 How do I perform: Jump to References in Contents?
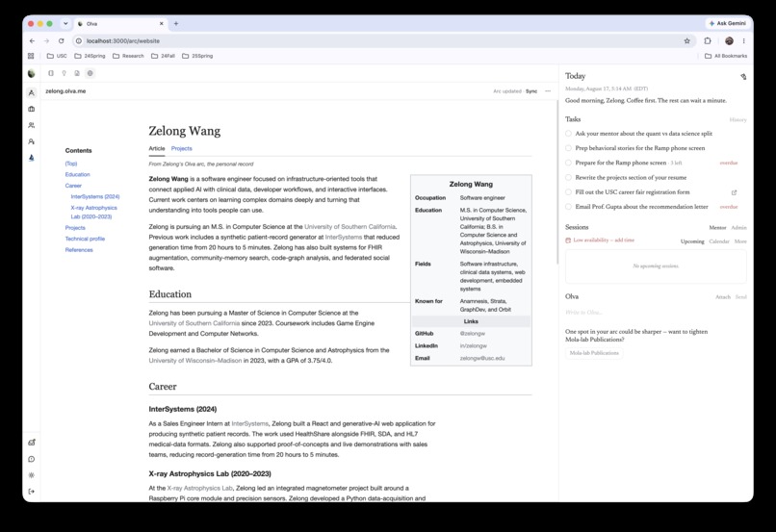[79, 250]
